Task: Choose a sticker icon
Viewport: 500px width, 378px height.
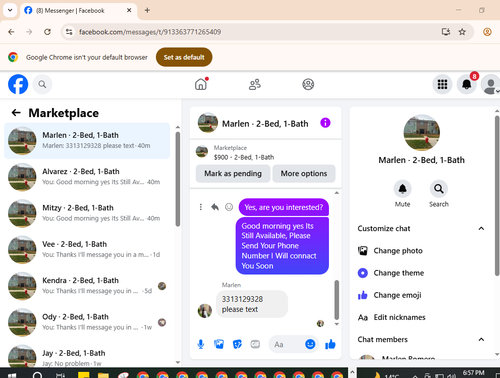Action: point(237,344)
